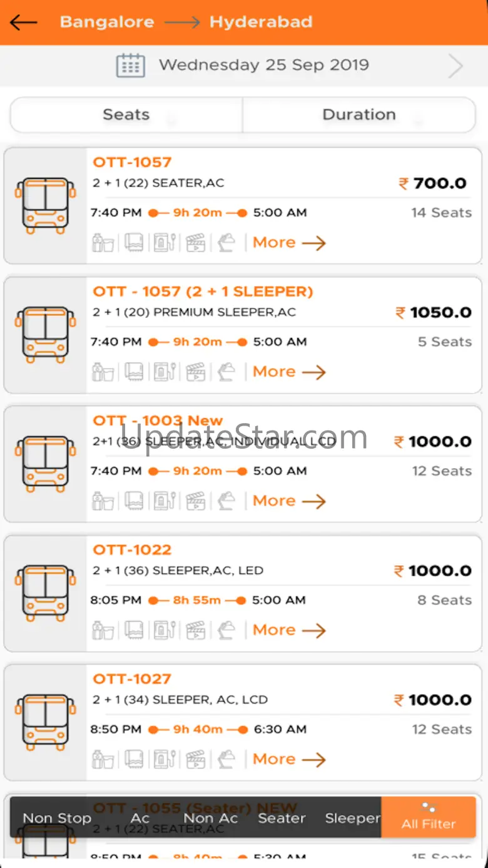This screenshot has width=488, height=868.
Task: Tap the charging point icon for OTT-1027
Action: tap(165, 758)
